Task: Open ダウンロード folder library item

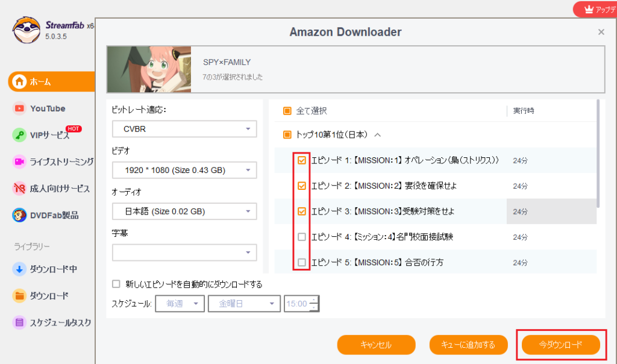Action: tap(49, 296)
